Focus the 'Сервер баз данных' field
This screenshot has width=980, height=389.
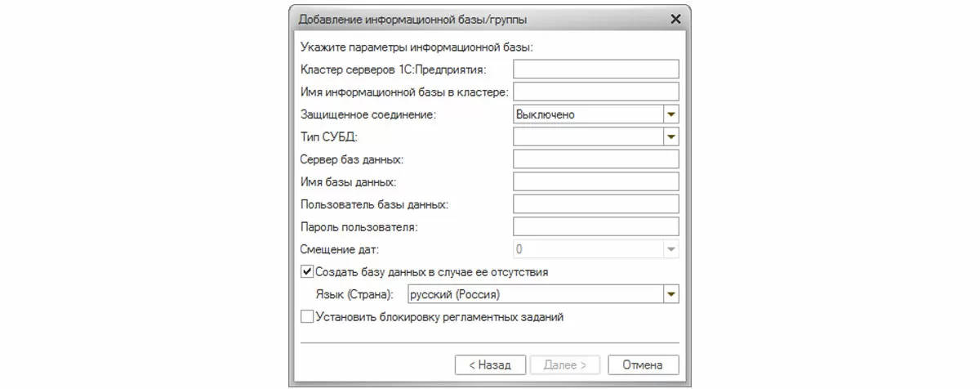(596, 159)
